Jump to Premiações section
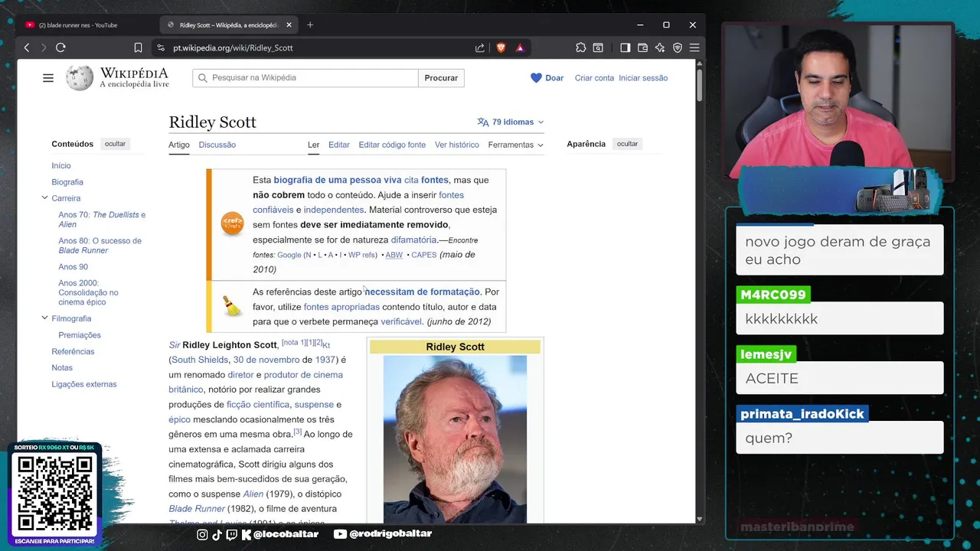 [x=80, y=335]
